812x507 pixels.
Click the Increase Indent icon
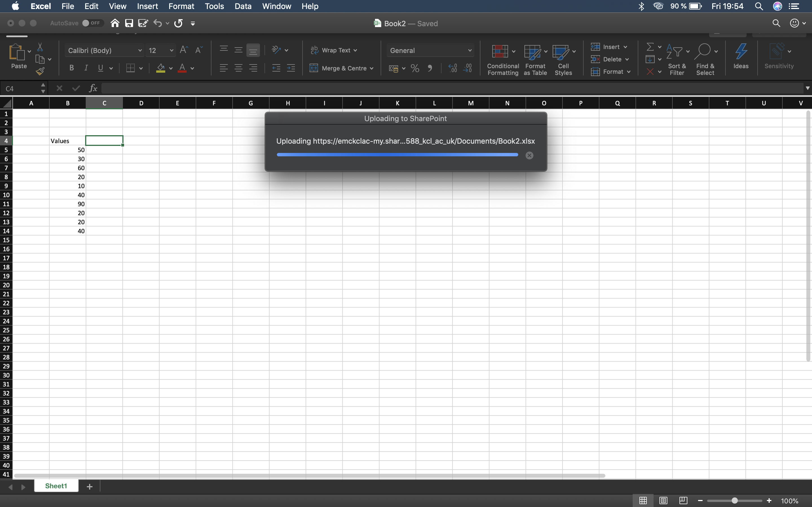point(291,68)
